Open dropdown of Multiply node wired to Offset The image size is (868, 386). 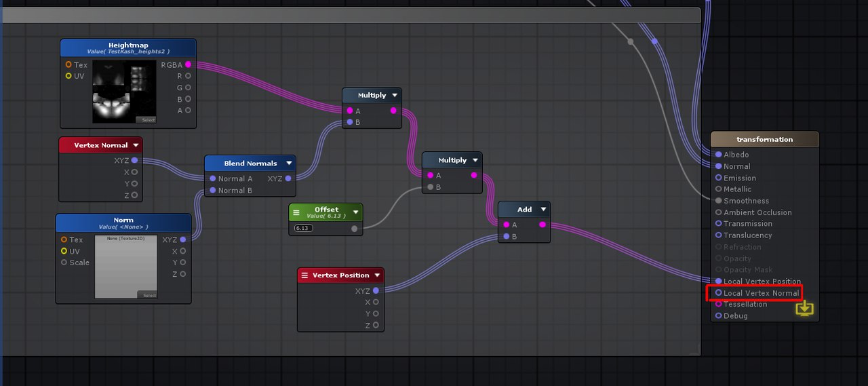(475, 161)
